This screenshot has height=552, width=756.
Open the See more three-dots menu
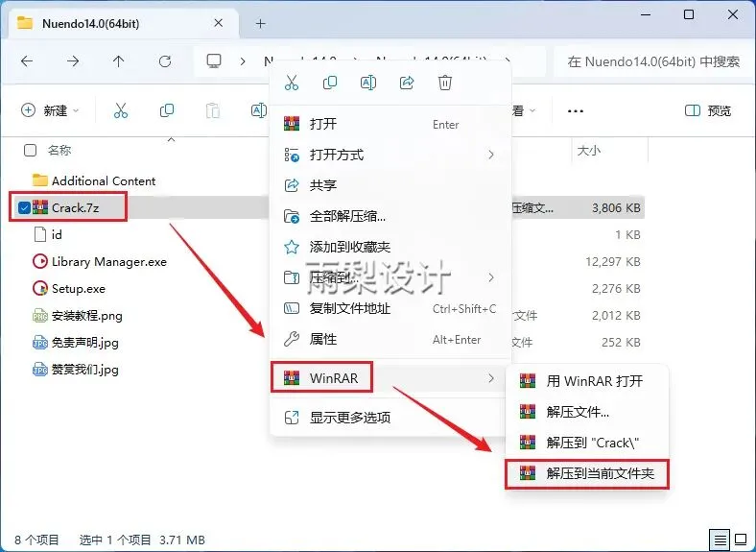[x=576, y=111]
